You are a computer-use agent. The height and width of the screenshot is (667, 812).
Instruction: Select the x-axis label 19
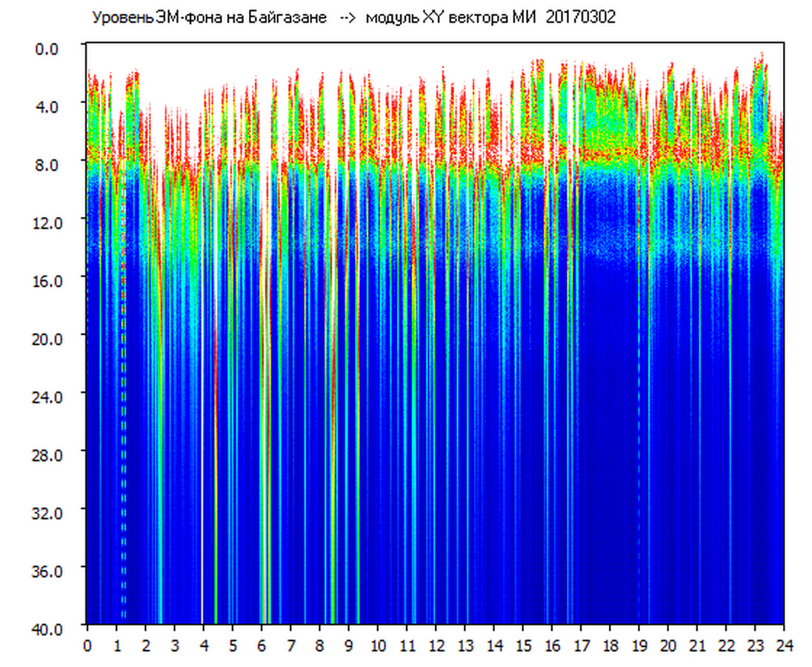[x=639, y=646]
